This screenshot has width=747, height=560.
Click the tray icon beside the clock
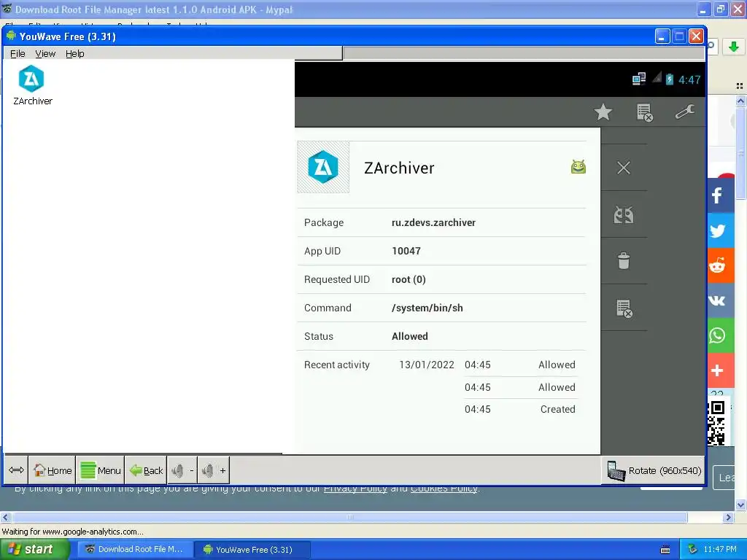coord(693,550)
